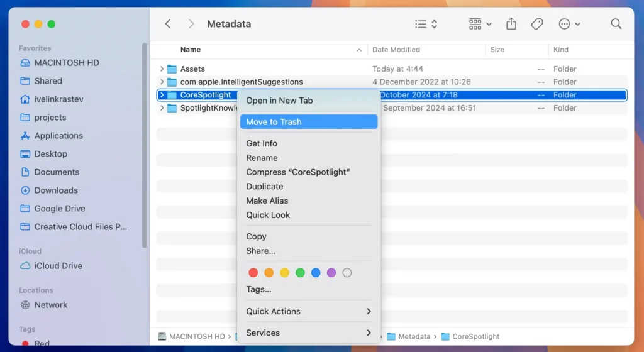This screenshot has height=352, width=644.
Task: Go forward with the forward arrow
Action: (x=191, y=24)
